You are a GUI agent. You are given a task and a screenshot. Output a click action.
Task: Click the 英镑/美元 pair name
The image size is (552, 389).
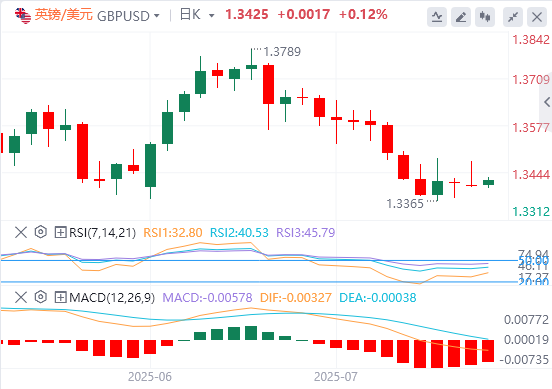(x=64, y=15)
